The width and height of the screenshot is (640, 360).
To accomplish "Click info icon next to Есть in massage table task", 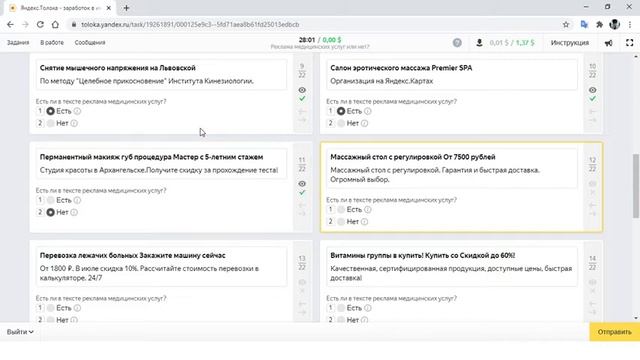I will [368, 209].
